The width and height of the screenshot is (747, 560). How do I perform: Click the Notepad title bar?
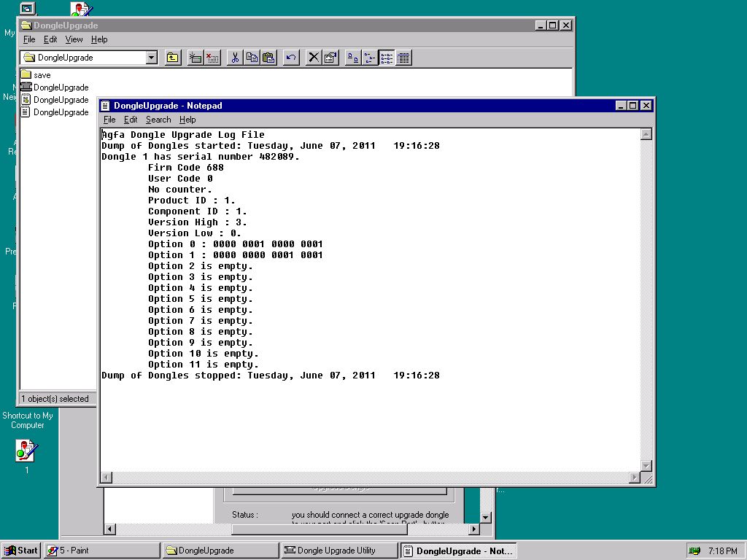pos(376,106)
